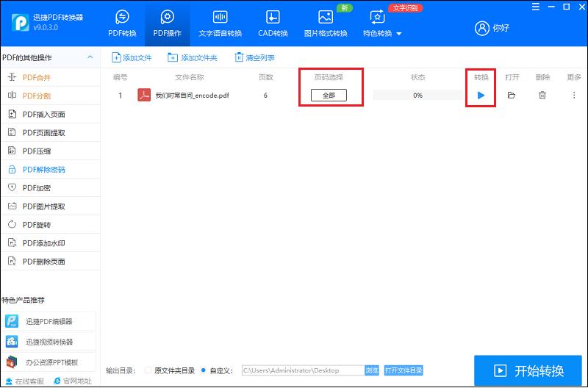This screenshot has width=588, height=388.
Task: Click 添加文件 button
Action: click(x=132, y=57)
